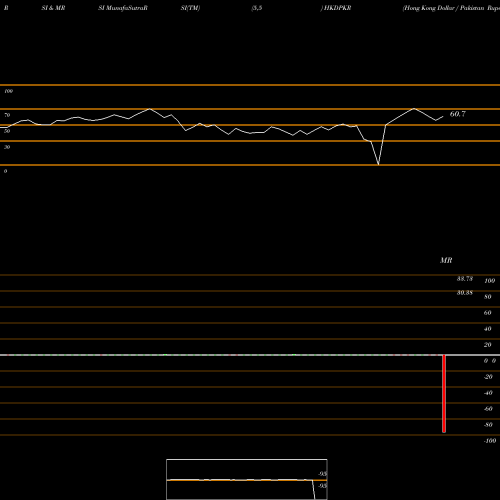Click the '100' label on the RSI scale
Image resolution: width=500 pixels, height=500 pixels.
tap(9, 91)
